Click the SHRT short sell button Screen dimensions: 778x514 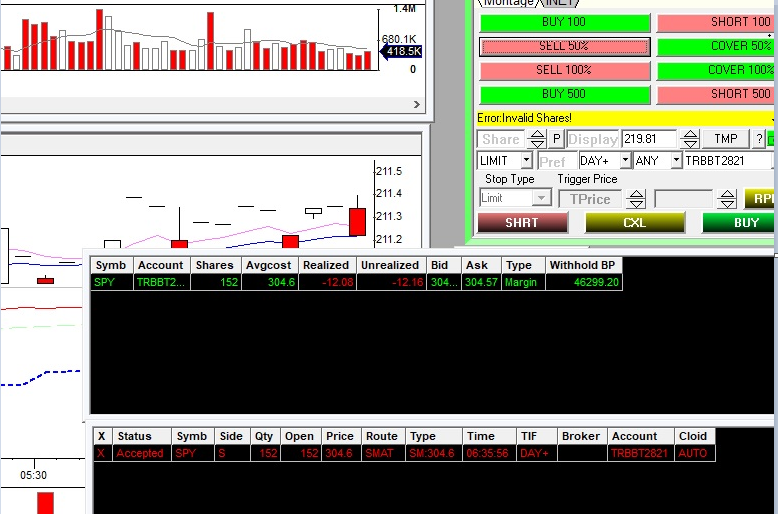click(x=521, y=222)
